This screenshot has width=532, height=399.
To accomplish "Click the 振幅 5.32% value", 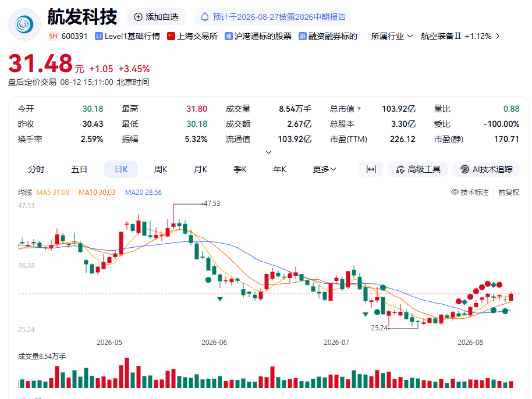I will click(x=196, y=140).
